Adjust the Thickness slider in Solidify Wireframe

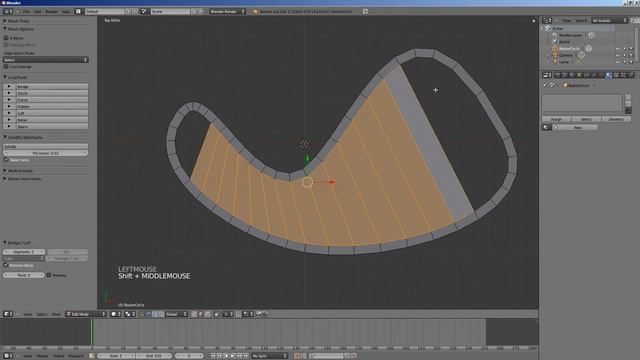[x=45, y=153]
